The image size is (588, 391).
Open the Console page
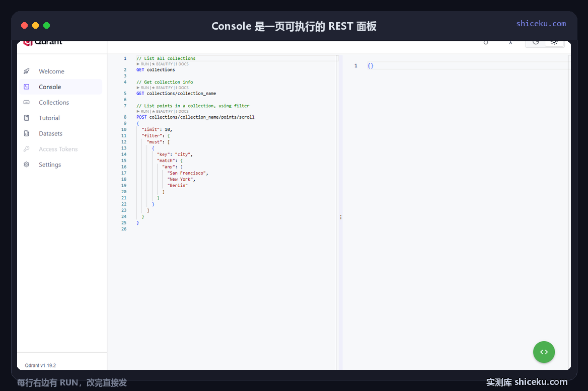click(61, 87)
